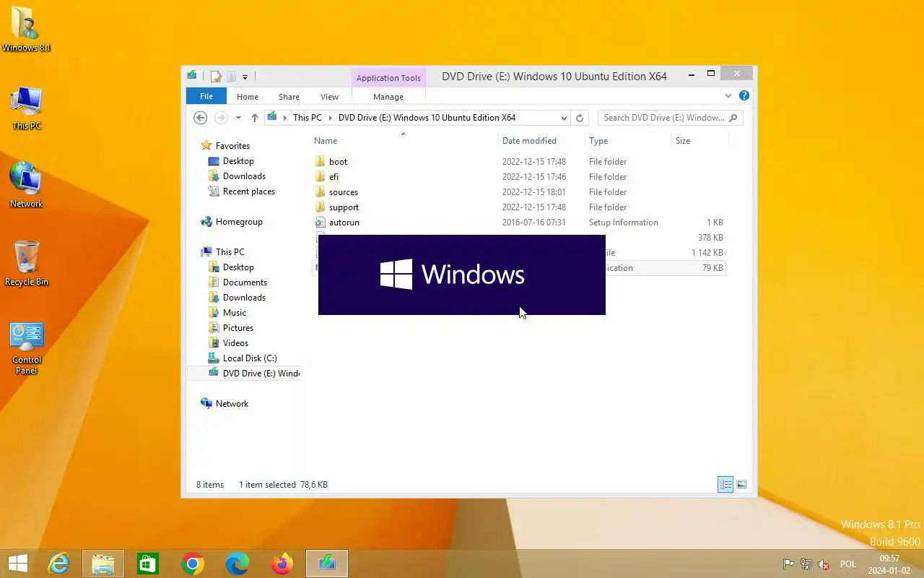Click This PC in the address bar
The image size is (924, 578).
click(x=308, y=118)
